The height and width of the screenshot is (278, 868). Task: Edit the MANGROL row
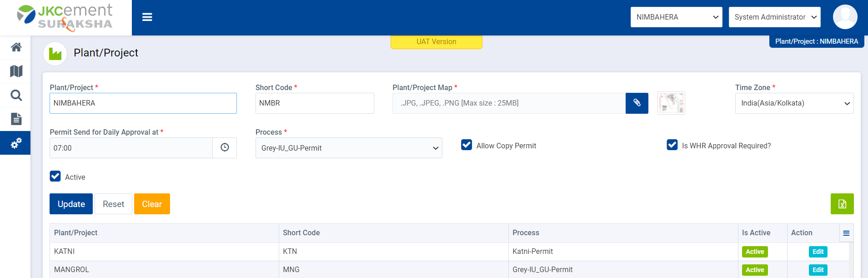point(818,270)
